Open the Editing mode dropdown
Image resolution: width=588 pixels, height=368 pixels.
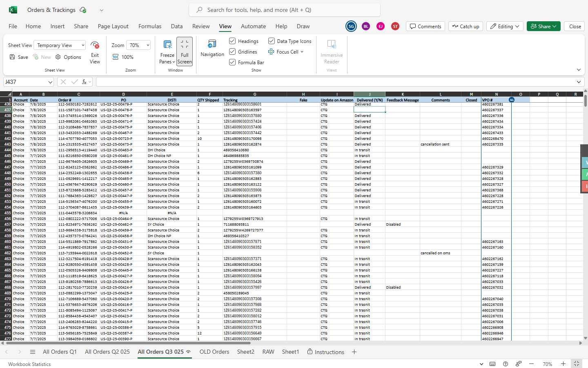coord(505,26)
